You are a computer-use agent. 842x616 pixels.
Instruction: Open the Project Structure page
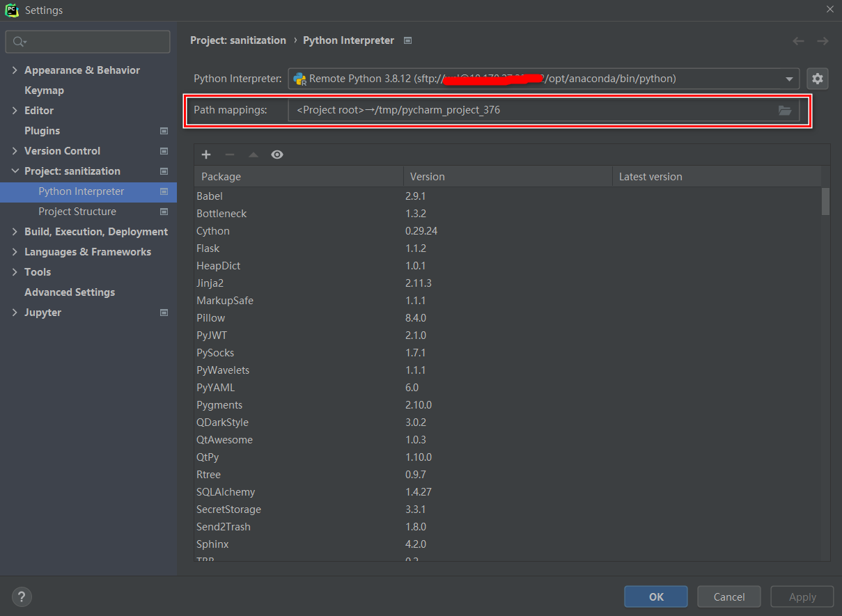click(77, 212)
